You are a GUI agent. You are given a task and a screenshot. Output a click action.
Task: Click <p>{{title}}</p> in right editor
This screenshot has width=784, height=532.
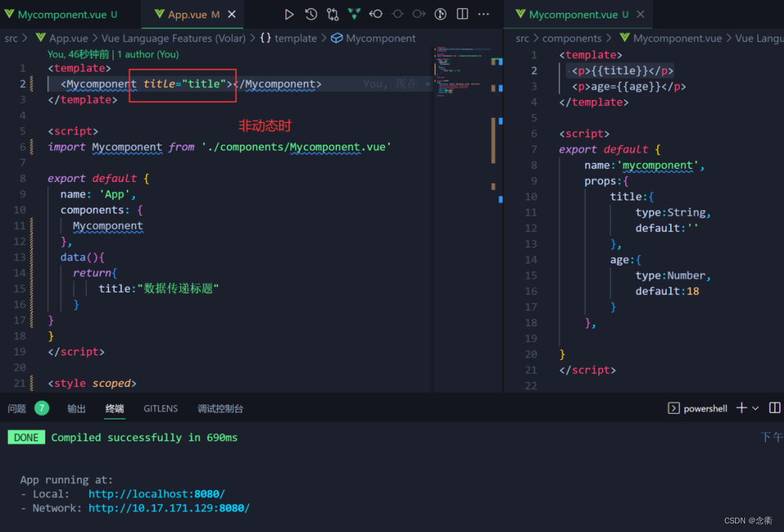pyautogui.click(x=623, y=71)
